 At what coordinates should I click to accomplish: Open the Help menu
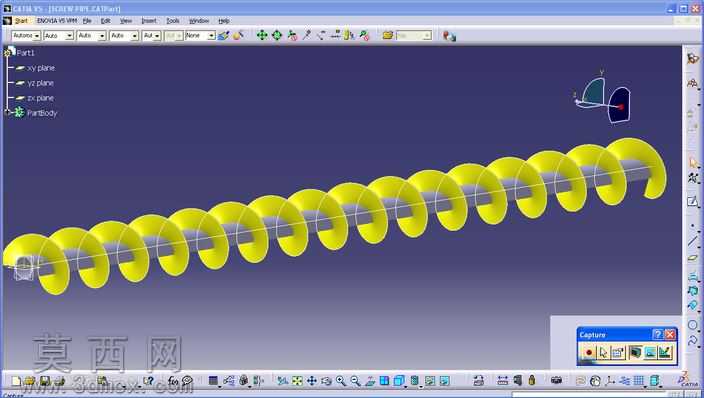click(224, 21)
